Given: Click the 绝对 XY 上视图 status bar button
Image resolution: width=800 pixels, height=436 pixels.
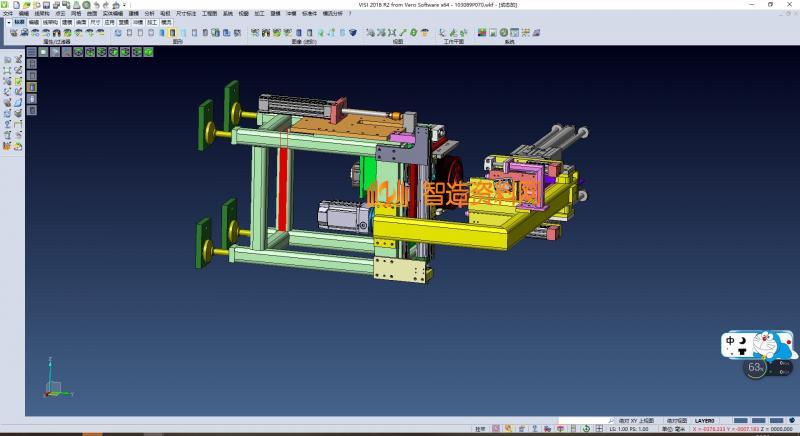Looking at the screenshot, I should [636, 421].
